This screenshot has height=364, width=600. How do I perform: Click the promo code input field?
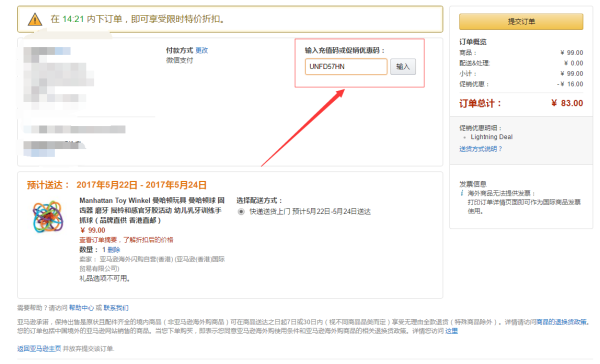[x=346, y=67]
